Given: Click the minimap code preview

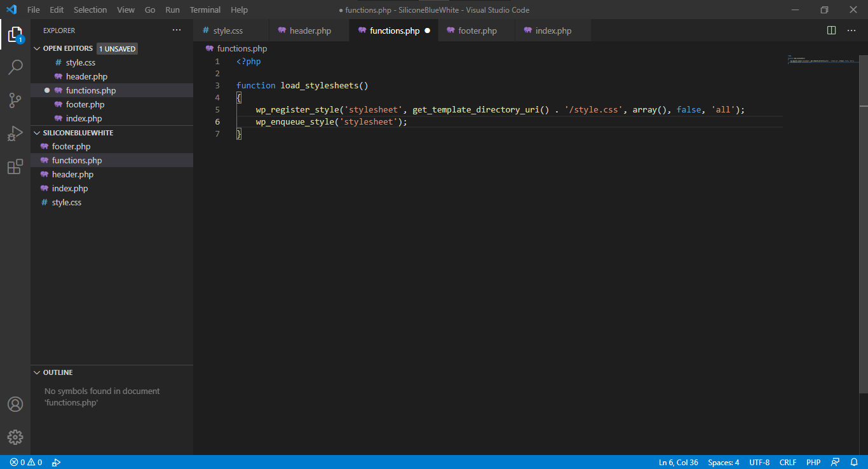Looking at the screenshot, I should [x=823, y=61].
